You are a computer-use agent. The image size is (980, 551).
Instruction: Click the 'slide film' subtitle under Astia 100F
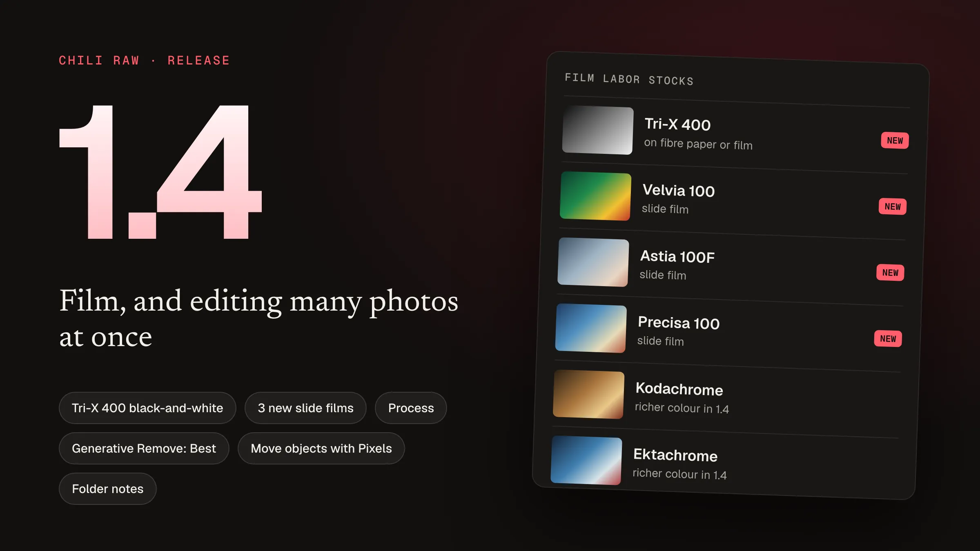coord(663,275)
